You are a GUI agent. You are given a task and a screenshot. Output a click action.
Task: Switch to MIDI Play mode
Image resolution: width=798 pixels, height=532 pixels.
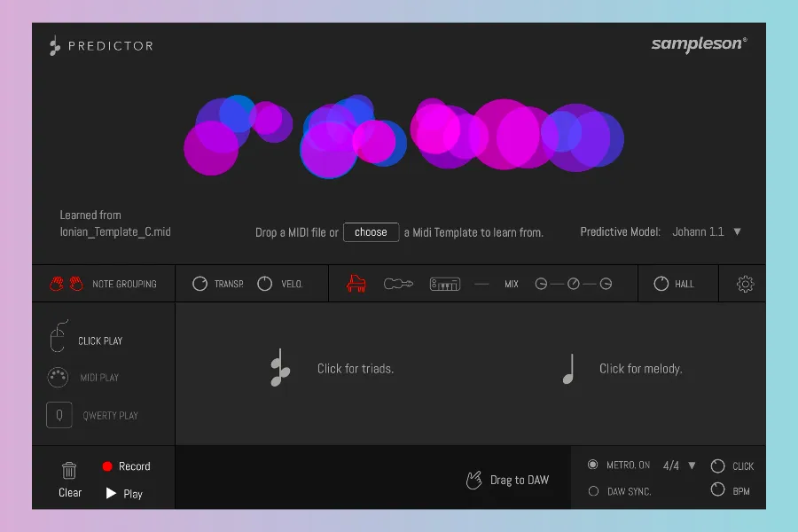59,377
